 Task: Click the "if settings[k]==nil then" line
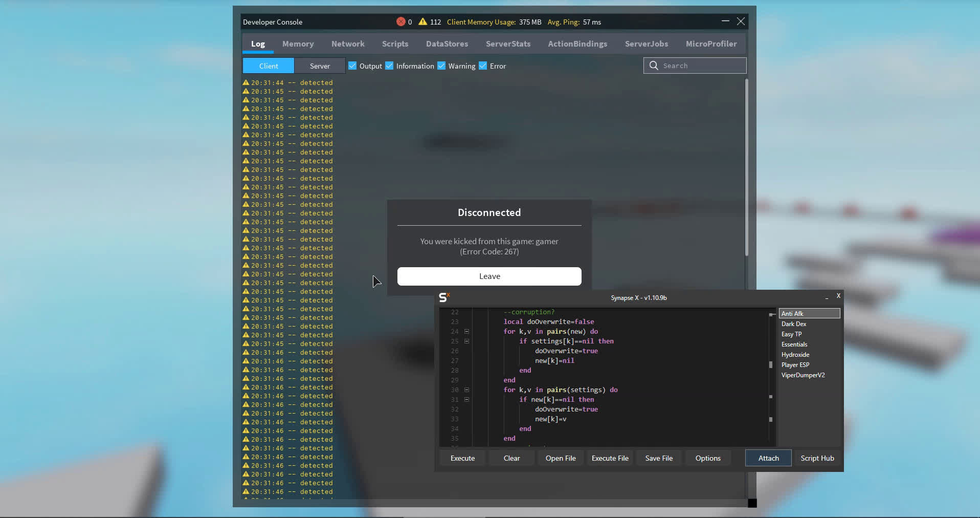[x=566, y=341]
